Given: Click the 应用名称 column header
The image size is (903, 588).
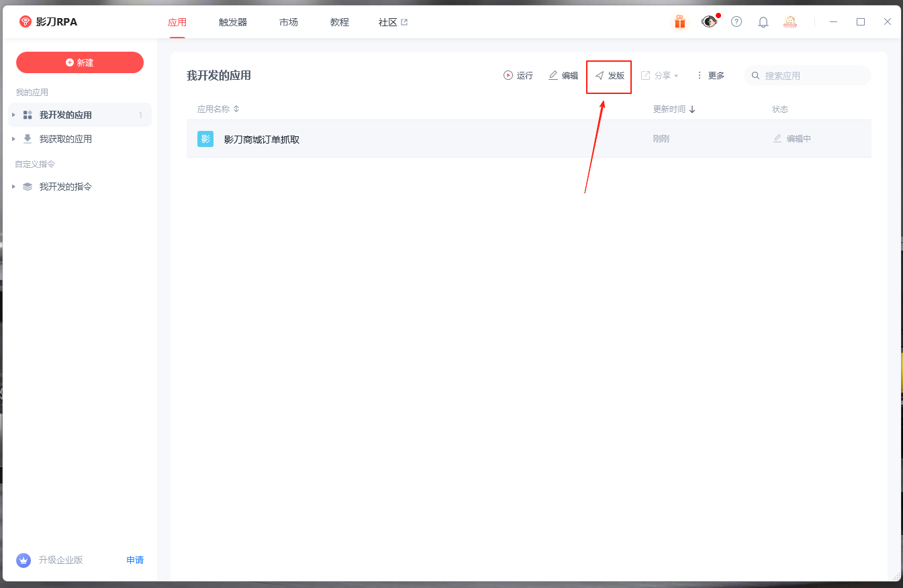Looking at the screenshot, I should coord(213,109).
